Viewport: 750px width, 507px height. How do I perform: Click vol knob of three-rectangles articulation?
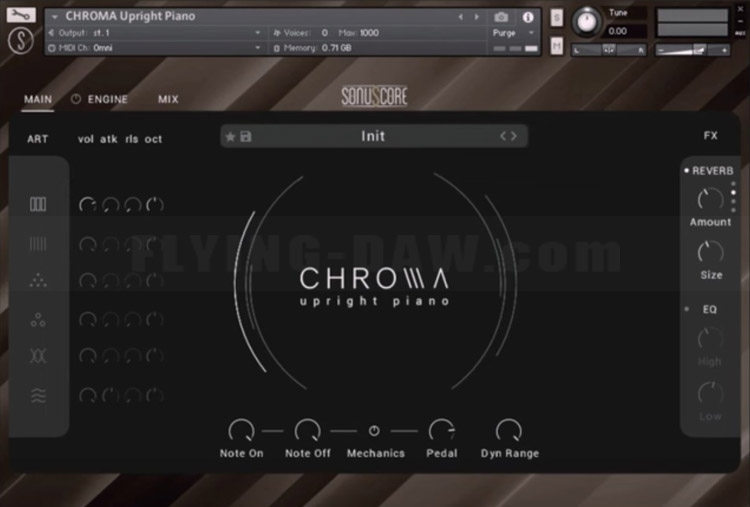pyautogui.click(x=88, y=205)
